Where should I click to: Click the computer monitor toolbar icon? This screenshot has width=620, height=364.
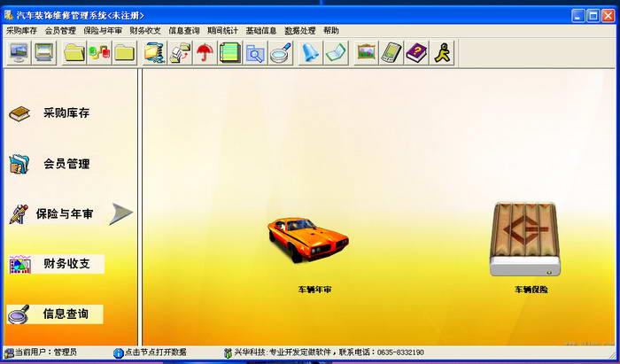click(19, 52)
